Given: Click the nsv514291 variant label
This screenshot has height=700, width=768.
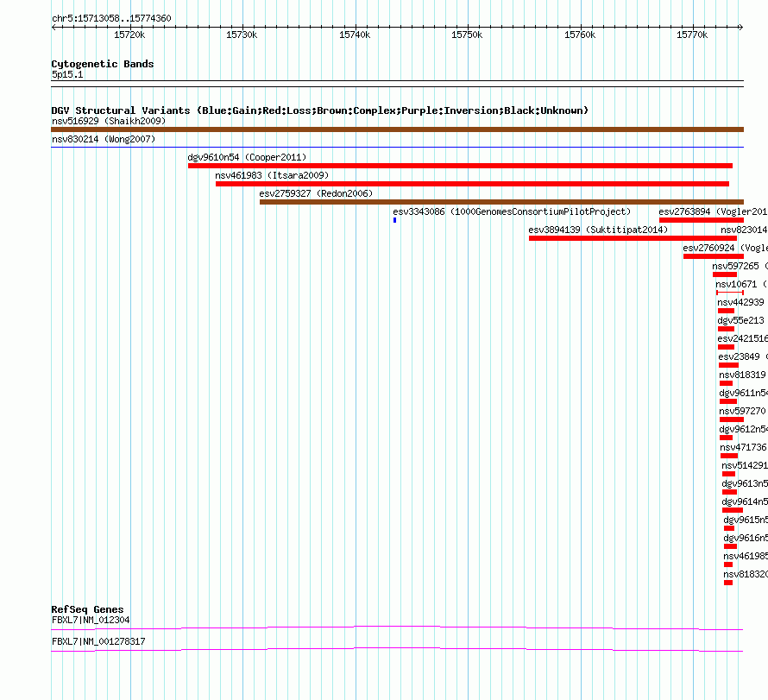Looking at the screenshot, I should [x=745, y=465].
